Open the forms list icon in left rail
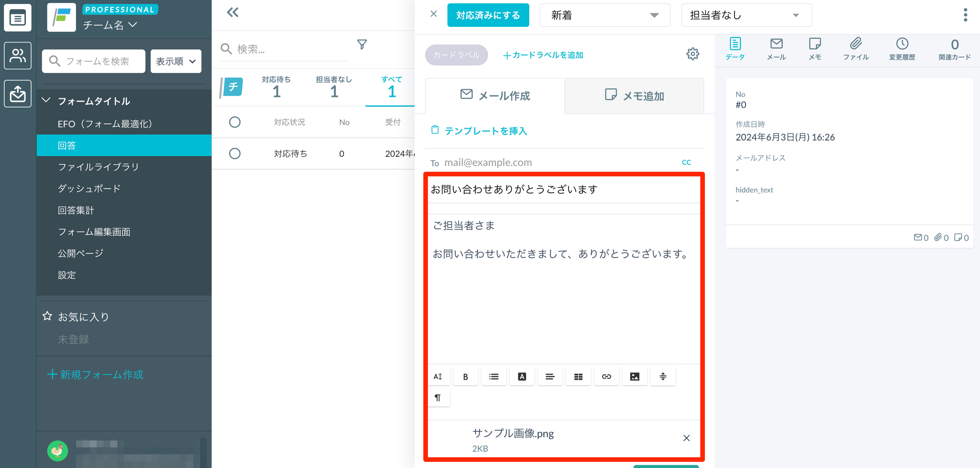This screenshot has height=468, width=980. pos(18,18)
